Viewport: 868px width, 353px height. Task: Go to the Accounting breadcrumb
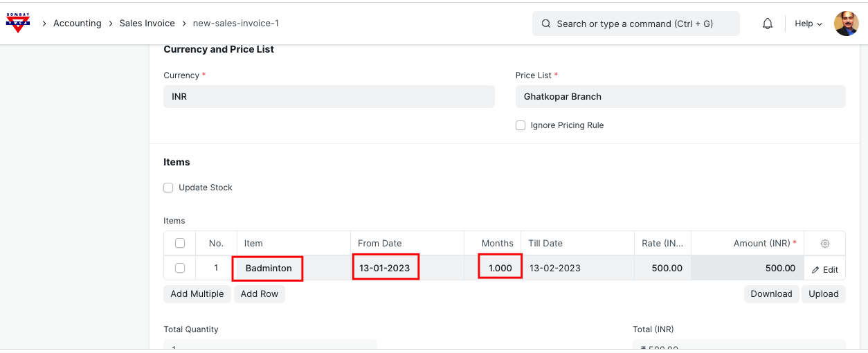tap(78, 24)
